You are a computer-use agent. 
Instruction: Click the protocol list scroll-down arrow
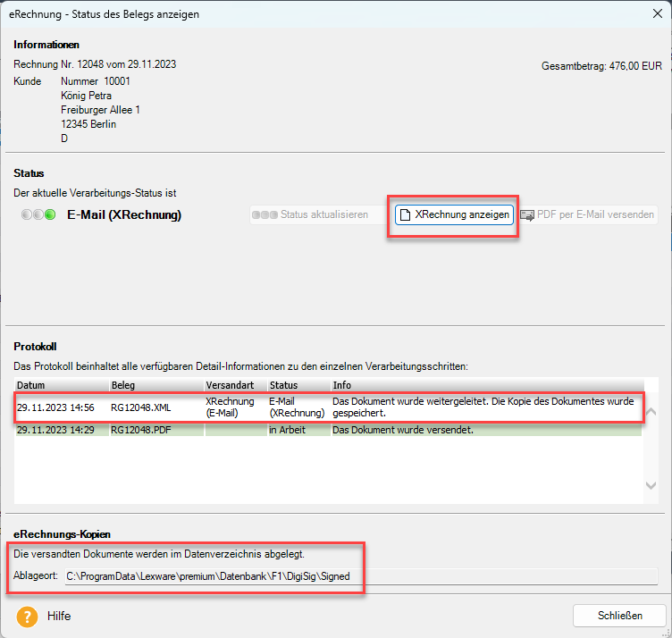pos(651,485)
